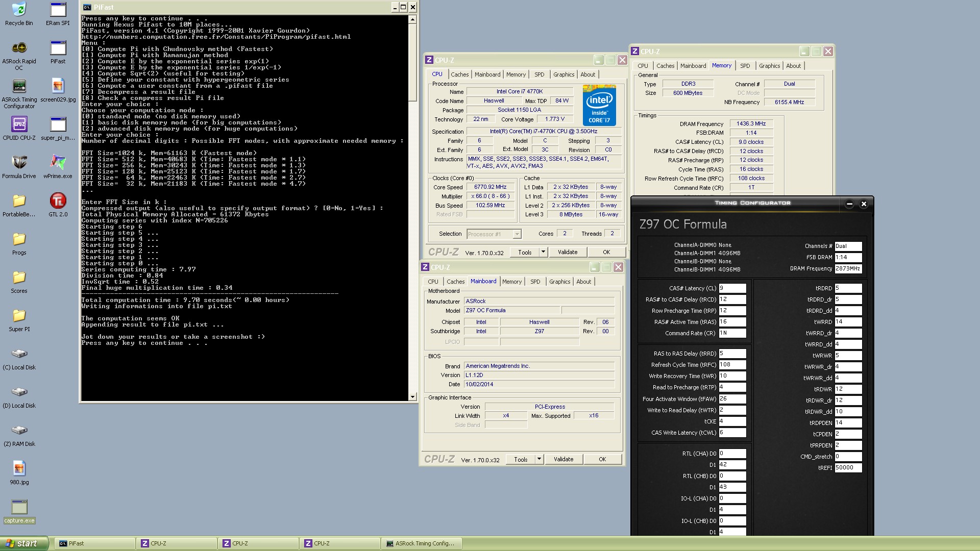Click the DRAM Frequency 2873MHz field
The image size is (980, 551).
pyautogui.click(x=848, y=269)
